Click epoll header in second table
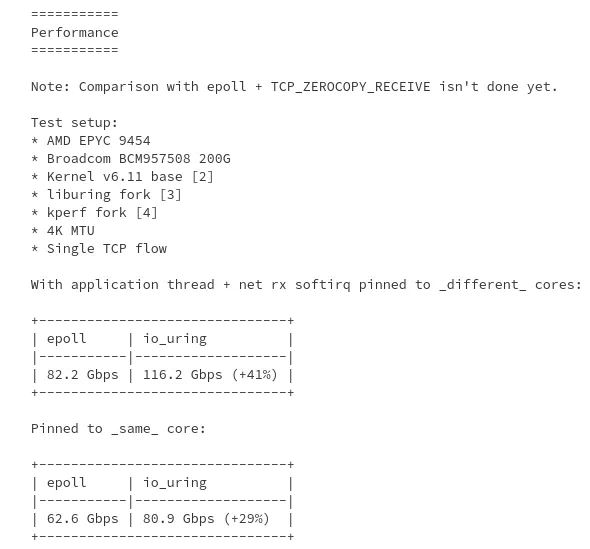 pos(66,483)
